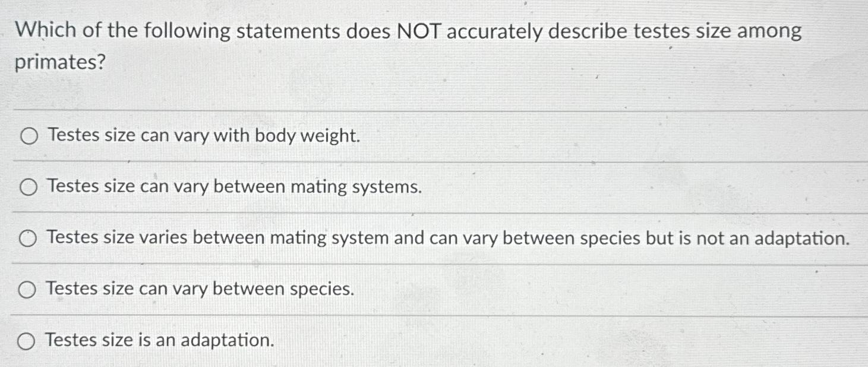This screenshot has height=367, width=868.
Task: Select the radio button for 'vary between species'
Action: (26, 289)
